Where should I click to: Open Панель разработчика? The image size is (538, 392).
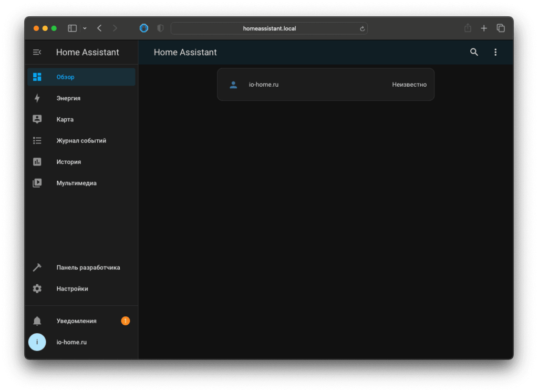point(81,267)
